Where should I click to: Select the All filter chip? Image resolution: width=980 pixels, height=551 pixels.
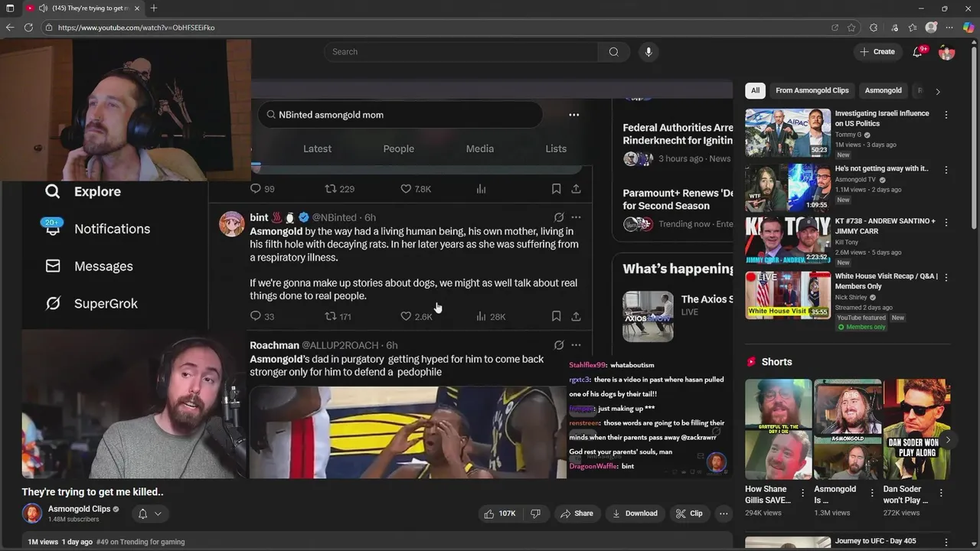click(755, 90)
